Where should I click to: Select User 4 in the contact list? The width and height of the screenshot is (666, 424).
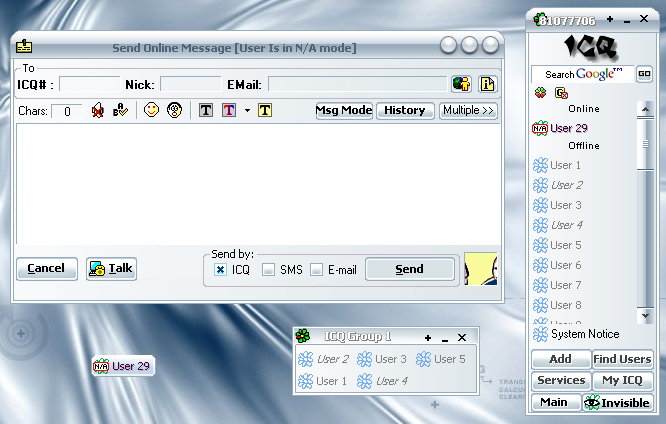pos(558,225)
